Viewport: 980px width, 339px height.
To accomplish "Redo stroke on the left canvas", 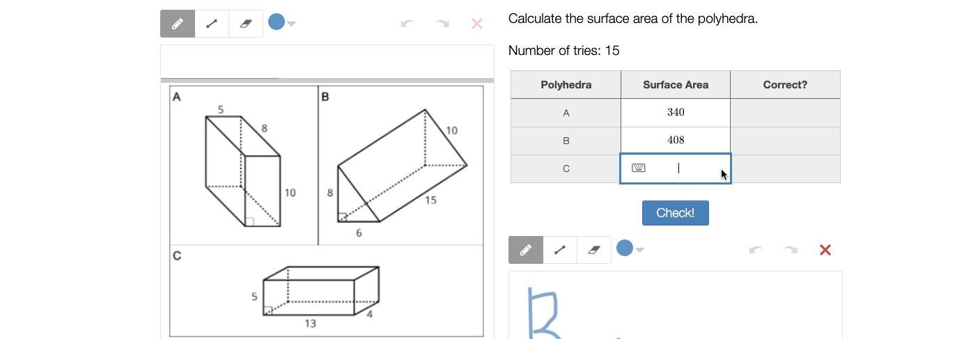I will tap(442, 24).
